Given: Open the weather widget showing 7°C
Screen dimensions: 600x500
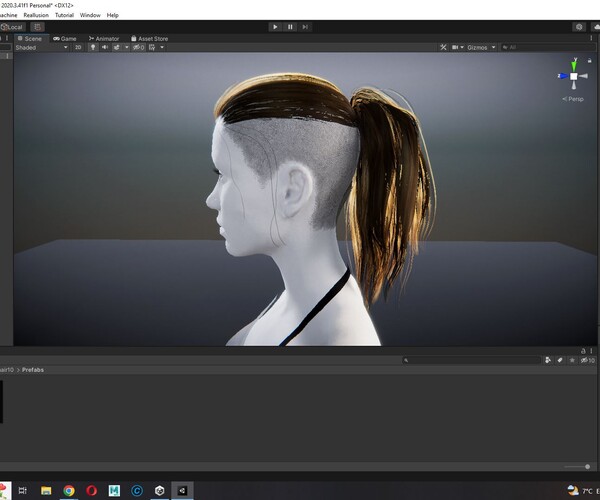Looking at the screenshot, I should point(582,490).
